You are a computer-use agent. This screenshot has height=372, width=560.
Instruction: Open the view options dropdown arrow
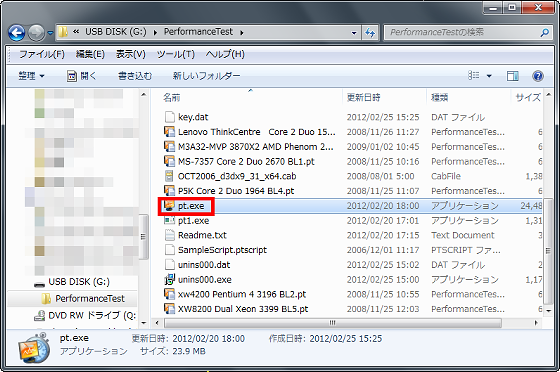(489, 76)
